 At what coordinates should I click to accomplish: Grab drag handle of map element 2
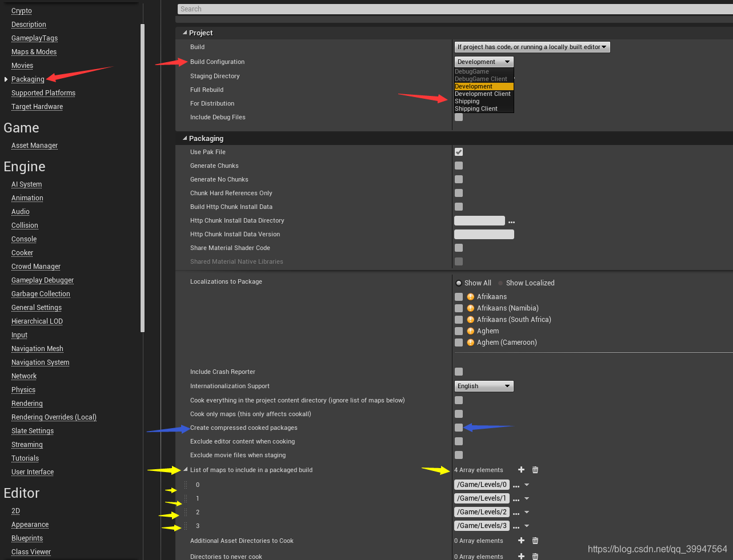pyautogui.click(x=186, y=512)
